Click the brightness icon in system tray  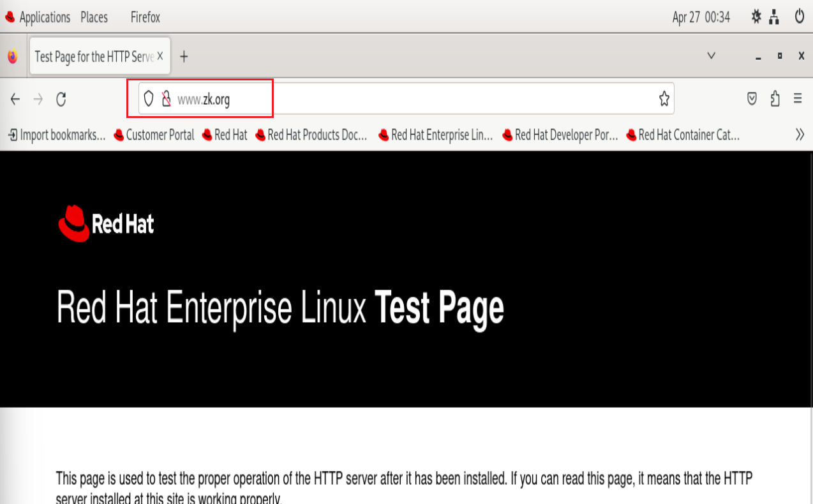pyautogui.click(x=756, y=17)
